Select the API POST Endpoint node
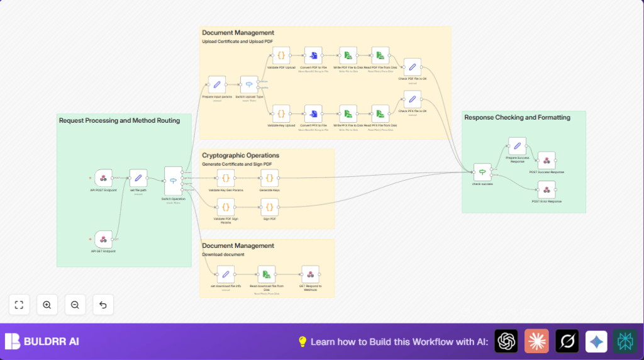The width and height of the screenshot is (644, 360). 103,178
